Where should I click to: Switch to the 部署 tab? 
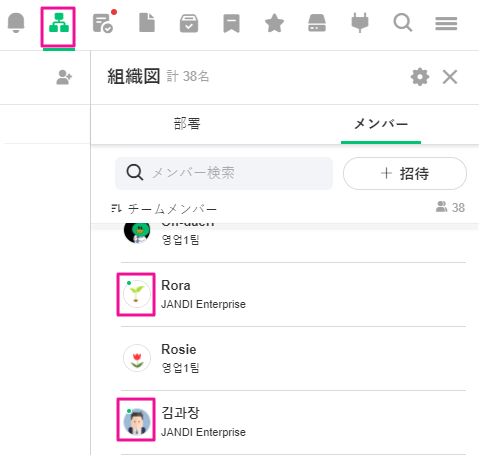pyautogui.click(x=187, y=124)
